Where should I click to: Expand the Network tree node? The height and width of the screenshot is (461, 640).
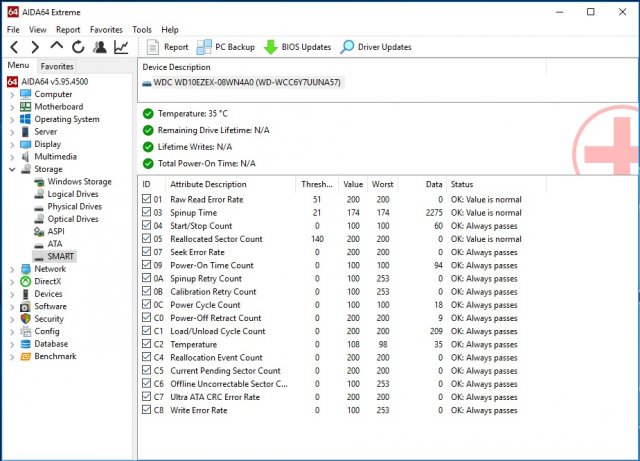(x=12, y=269)
